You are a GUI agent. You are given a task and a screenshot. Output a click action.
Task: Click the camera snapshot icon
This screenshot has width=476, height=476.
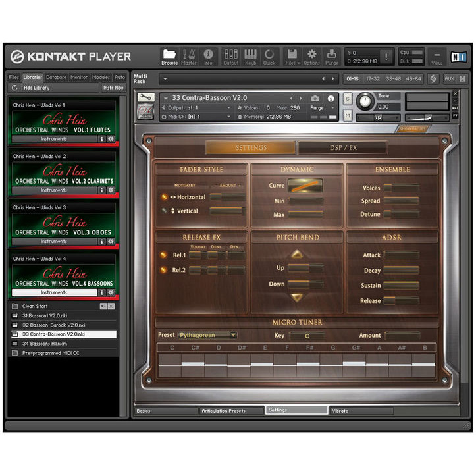coord(315,98)
